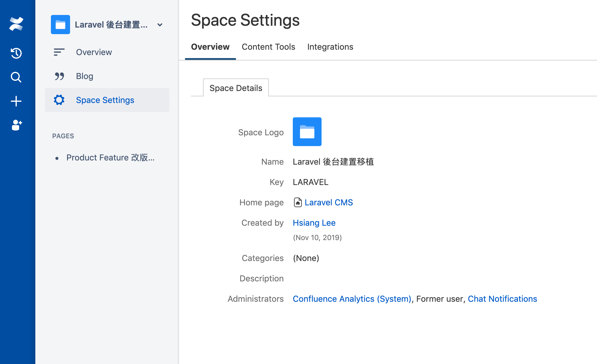Screen dimensions: 597x364
Task: Click the plus create icon
Action: [x=16, y=101]
